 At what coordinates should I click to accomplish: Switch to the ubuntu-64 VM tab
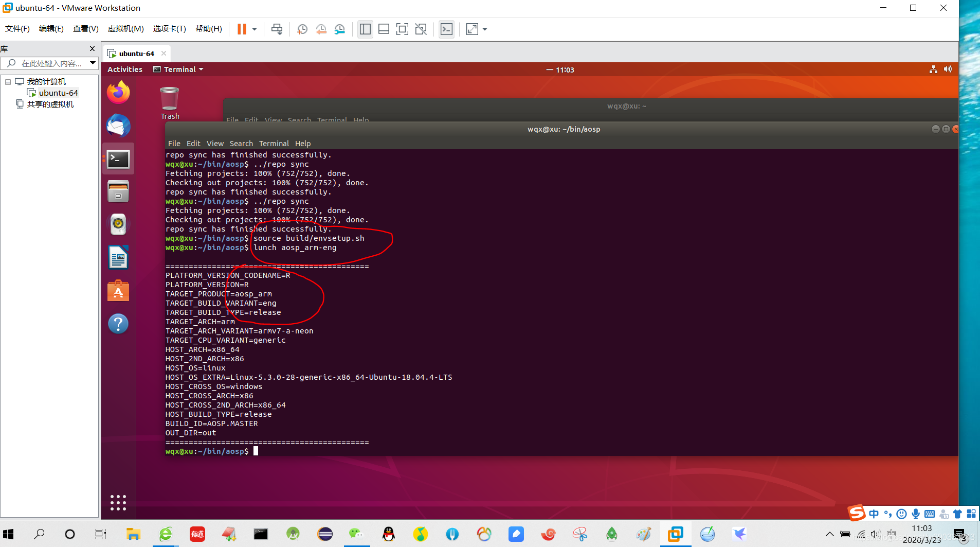coord(136,54)
